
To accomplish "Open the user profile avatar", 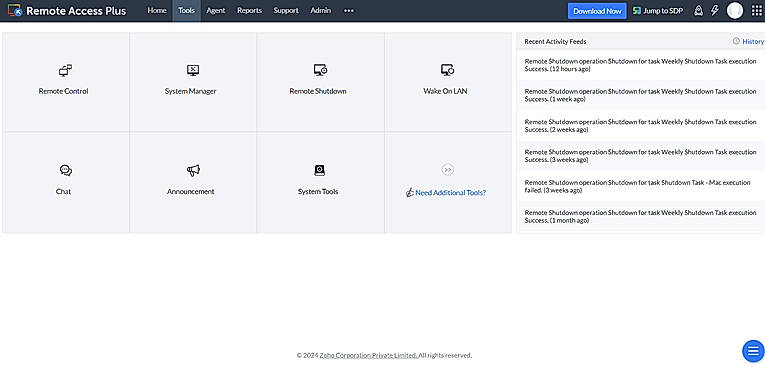I will click(734, 11).
